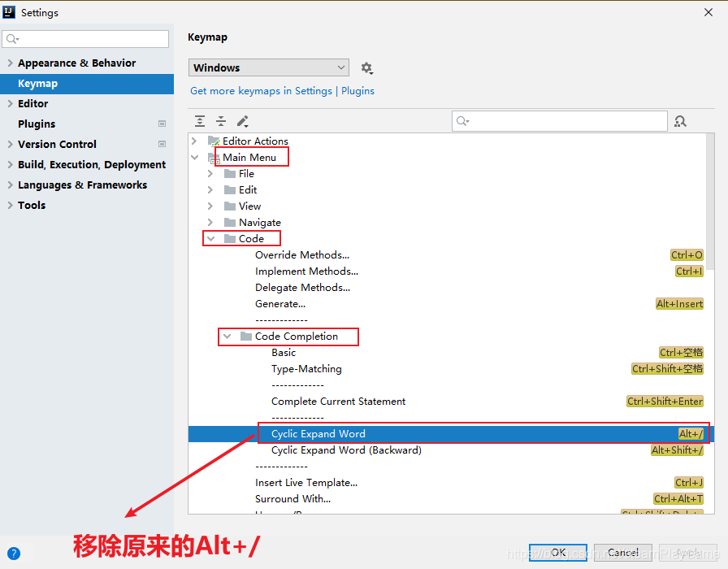The width and height of the screenshot is (728, 569).
Task: Expand the Edit folder node
Action: 210,190
